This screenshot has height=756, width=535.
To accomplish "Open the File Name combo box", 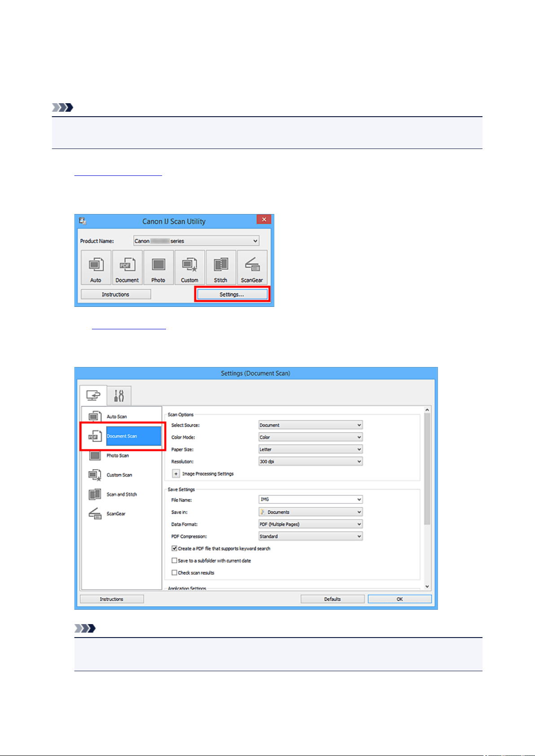I will tap(311, 499).
